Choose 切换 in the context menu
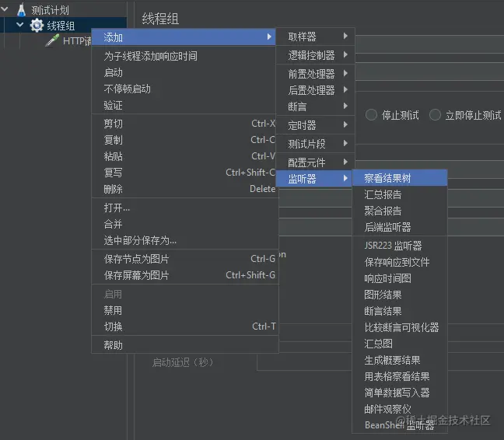Screen dimensions: 504x440 pyautogui.click(x=185, y=327)
